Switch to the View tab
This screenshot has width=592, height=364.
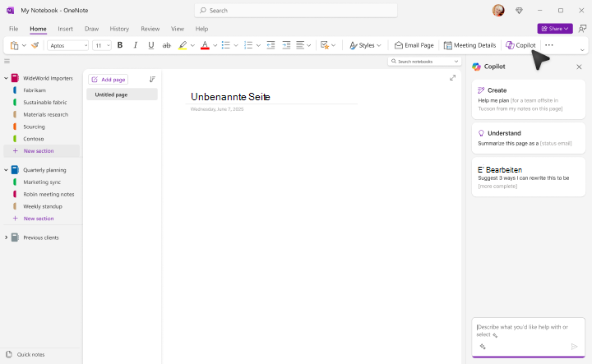[178, 29]
